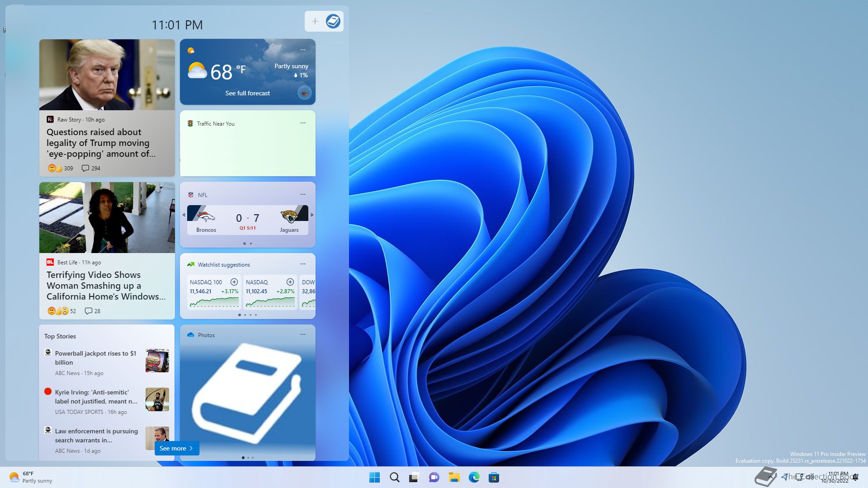Add the 11,102.45 NASDAQ card via plus icon

(290, 282)
